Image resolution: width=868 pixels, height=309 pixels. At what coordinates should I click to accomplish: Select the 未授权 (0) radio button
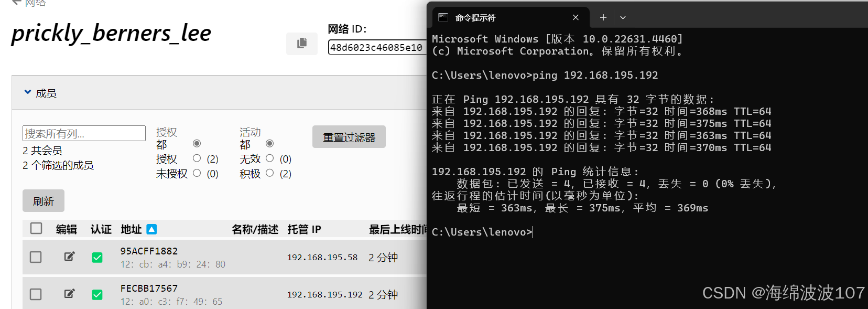197,173
